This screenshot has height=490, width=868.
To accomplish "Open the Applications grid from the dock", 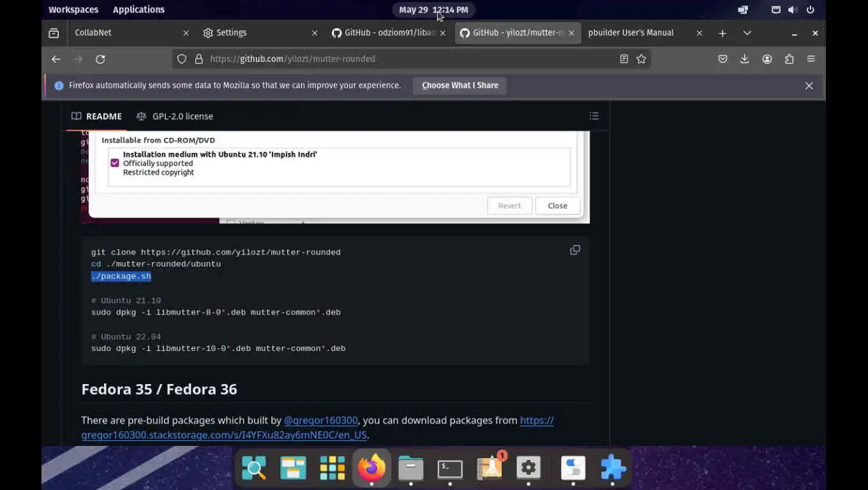I will pos(333,468).
